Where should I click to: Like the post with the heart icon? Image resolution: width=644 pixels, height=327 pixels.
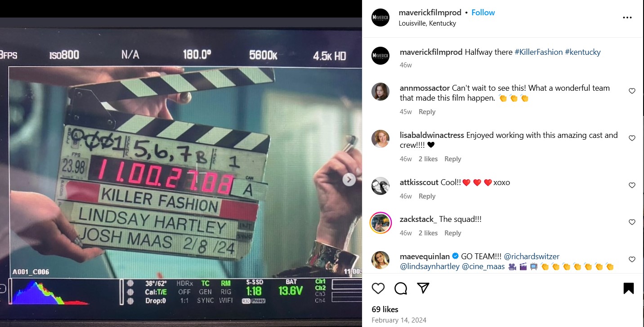click(x=378, y=288)
